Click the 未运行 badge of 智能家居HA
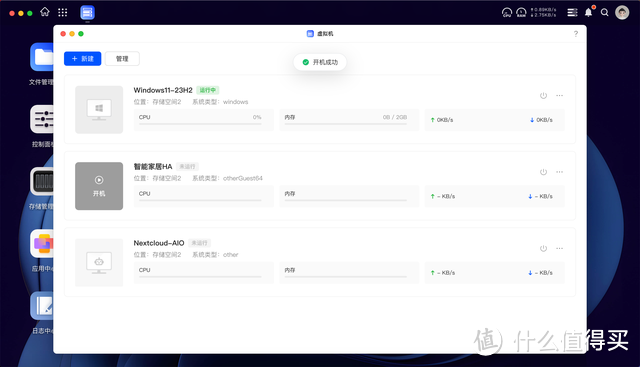 (187, 167)
